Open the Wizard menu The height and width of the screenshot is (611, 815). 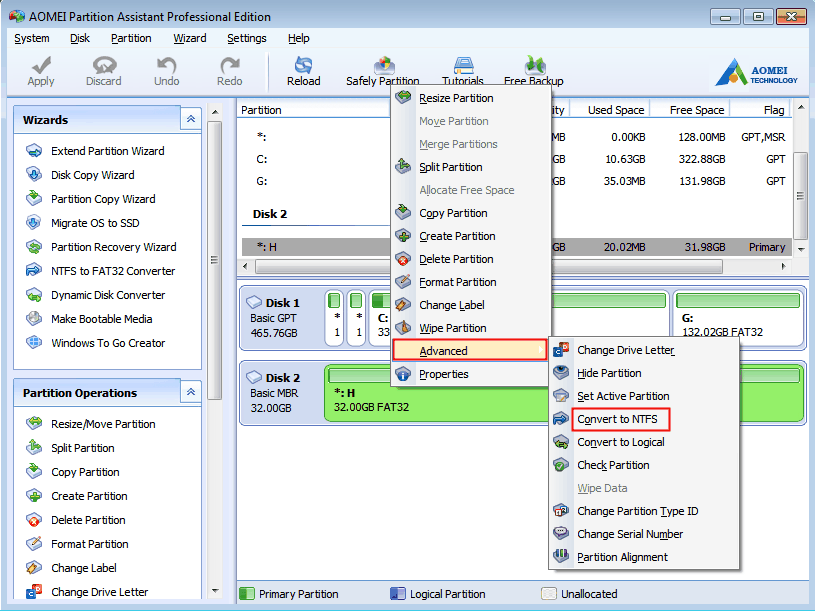click(190, 38)
